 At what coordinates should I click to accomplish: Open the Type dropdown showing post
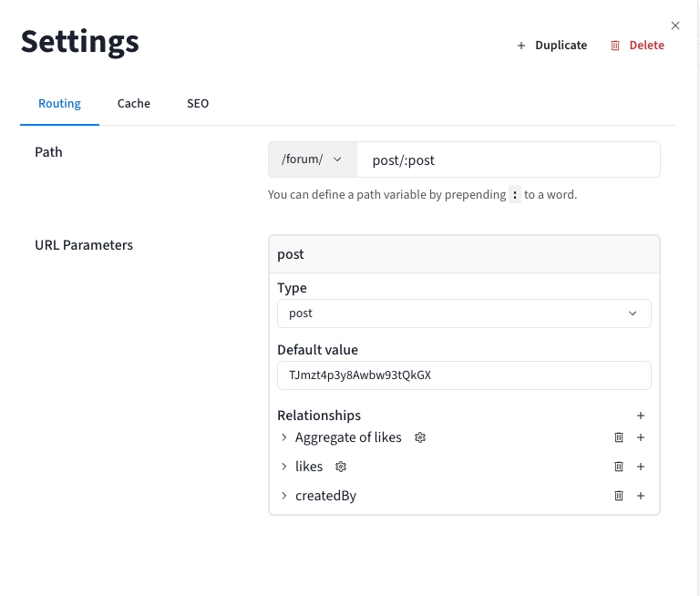click(464, 313)
